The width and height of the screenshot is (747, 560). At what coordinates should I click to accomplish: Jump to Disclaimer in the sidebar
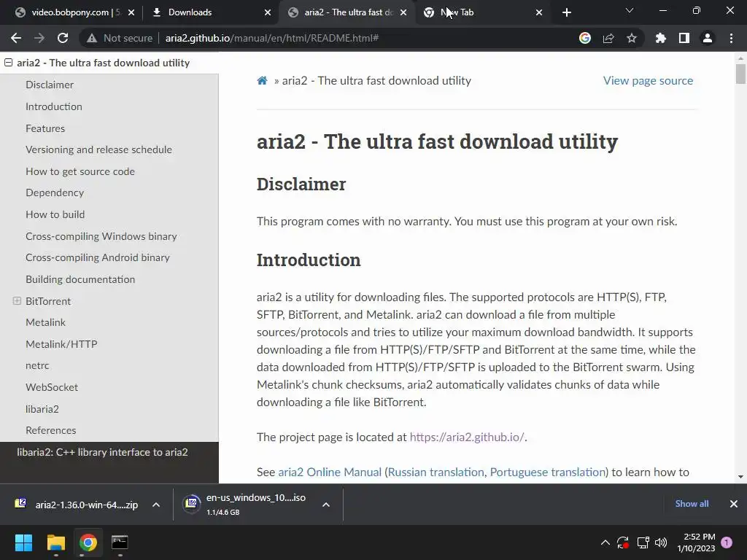click(50, 85)
